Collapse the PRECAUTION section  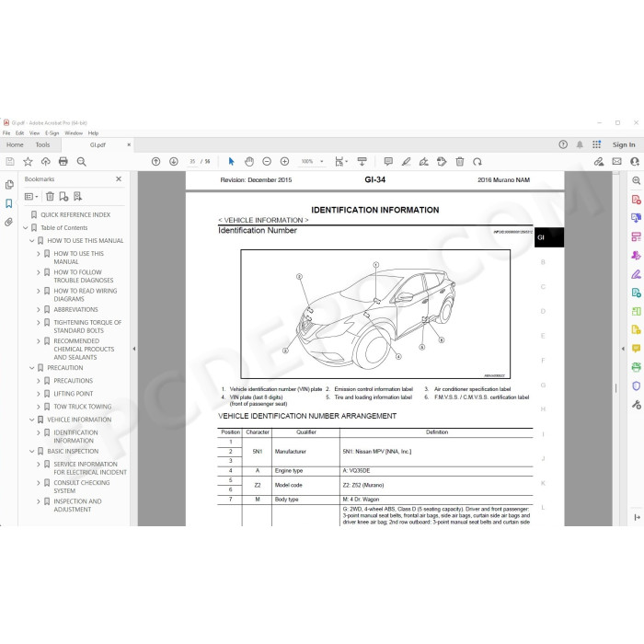[x=32, y=368]
